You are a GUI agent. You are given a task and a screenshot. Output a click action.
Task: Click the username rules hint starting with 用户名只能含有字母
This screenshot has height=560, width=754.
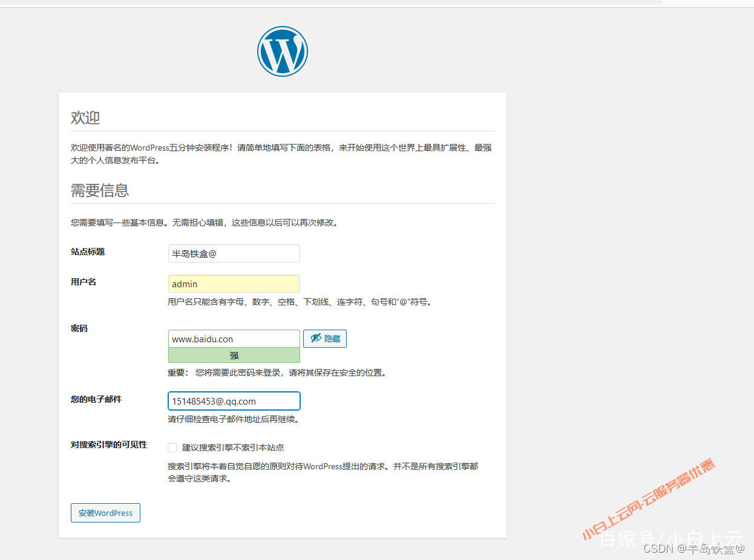(x=301, y=302)
